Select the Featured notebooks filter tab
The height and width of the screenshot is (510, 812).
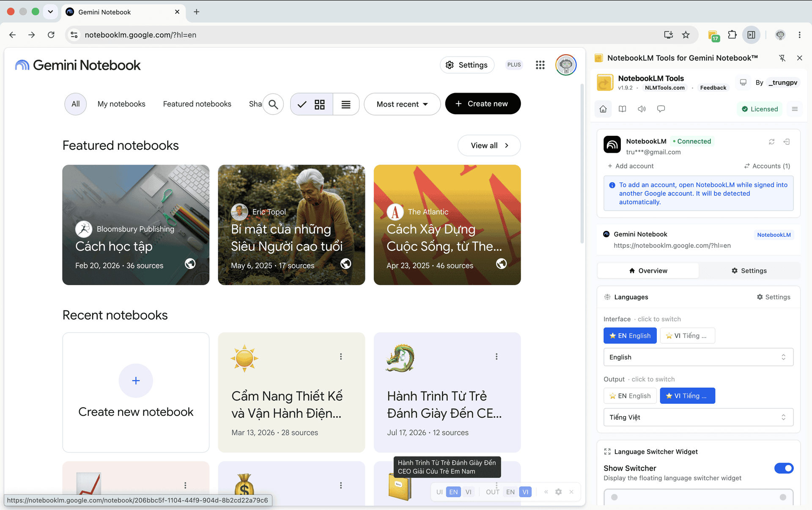(197, 104)
